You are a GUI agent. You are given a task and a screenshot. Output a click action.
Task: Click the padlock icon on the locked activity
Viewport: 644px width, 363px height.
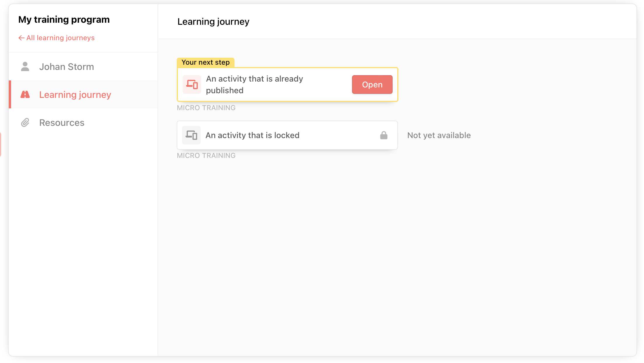(x=384, y=135)
